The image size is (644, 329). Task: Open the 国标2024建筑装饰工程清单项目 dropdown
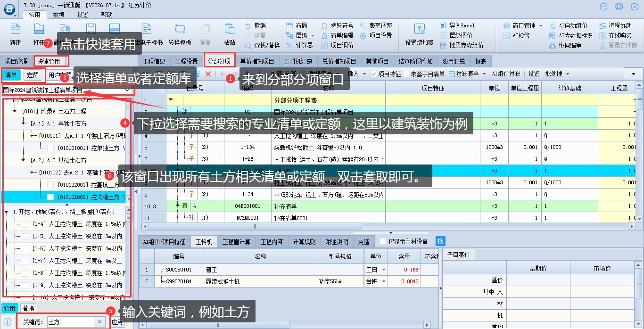128,90
